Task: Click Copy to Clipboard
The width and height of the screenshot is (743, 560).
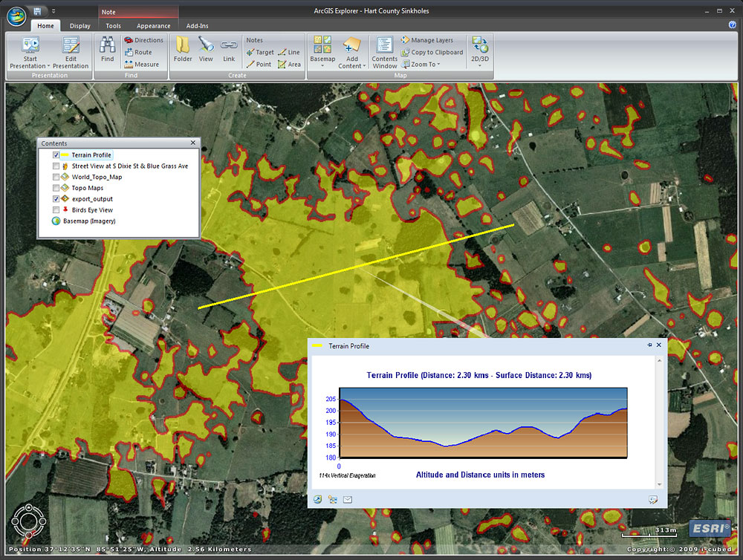Action: (x=432, y=52)
